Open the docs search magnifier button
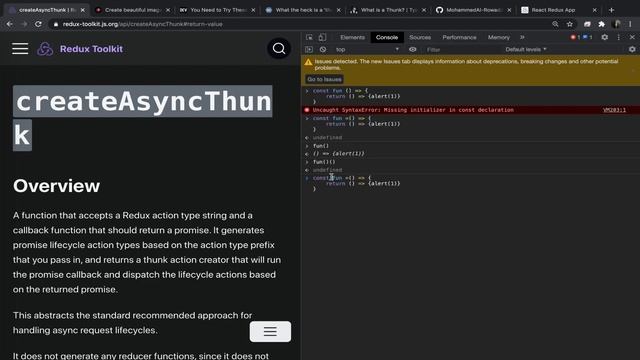This screenshot has width=640, height=360. click(x=279, y=49)
